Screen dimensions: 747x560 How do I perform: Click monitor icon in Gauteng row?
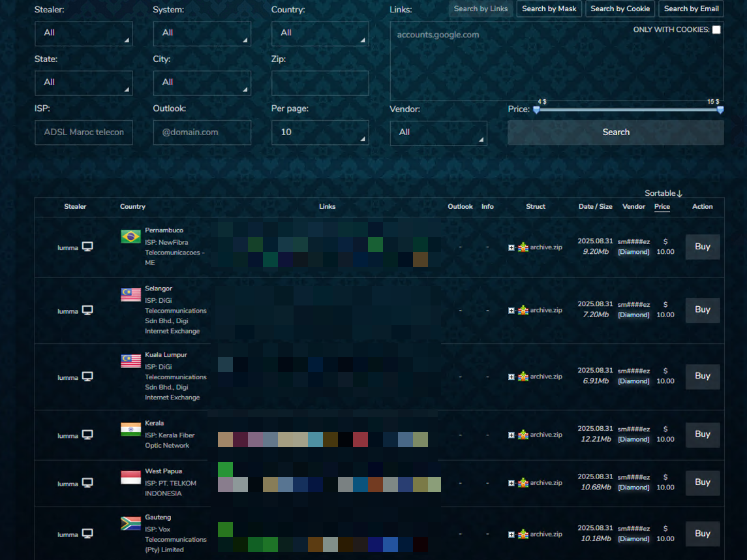coord(87,534)
